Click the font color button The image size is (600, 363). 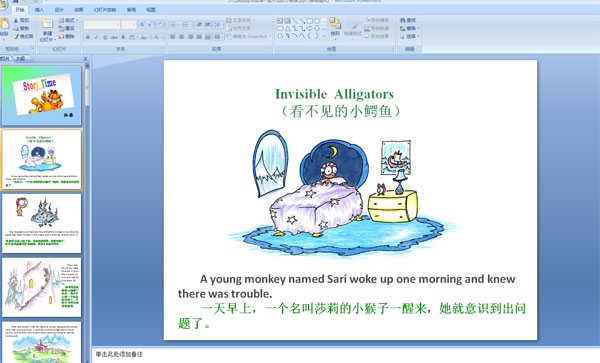pyautogui.click(x=157, y=37)
